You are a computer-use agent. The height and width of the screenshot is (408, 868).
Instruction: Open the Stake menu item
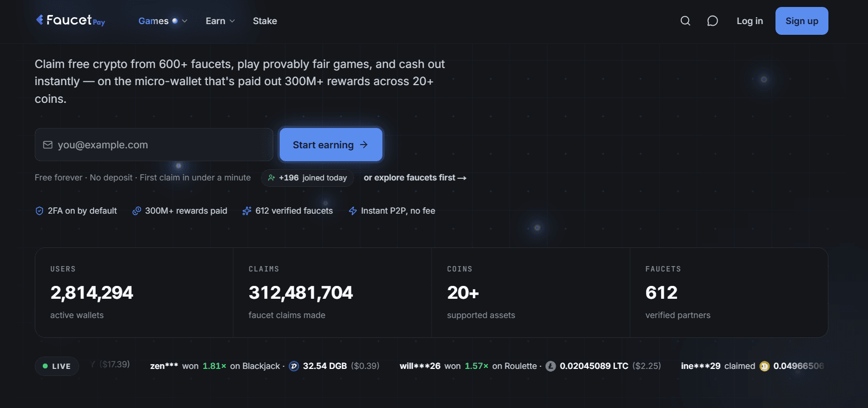pyautogui.click(x=265, y=21)
